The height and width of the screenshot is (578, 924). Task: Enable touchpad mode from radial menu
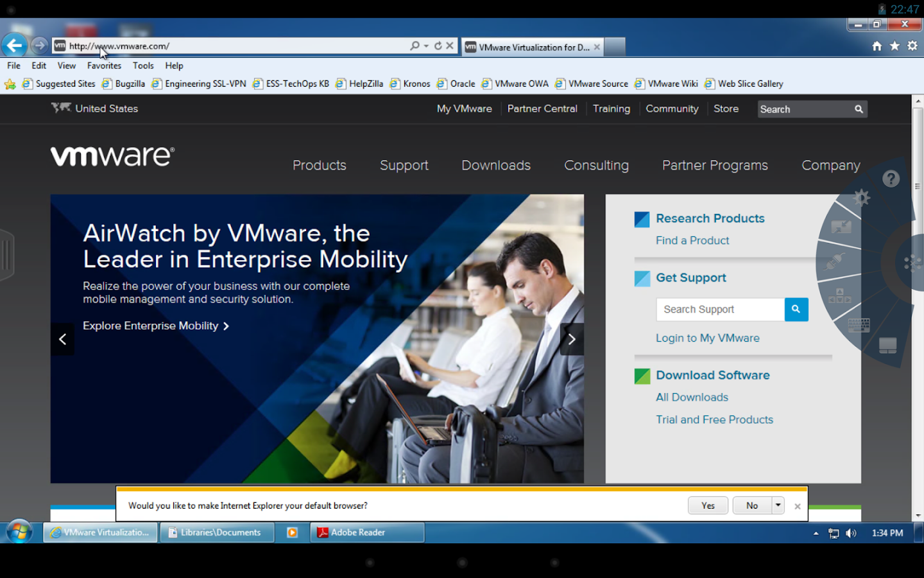pyautogui.click(x=888, y=346)
